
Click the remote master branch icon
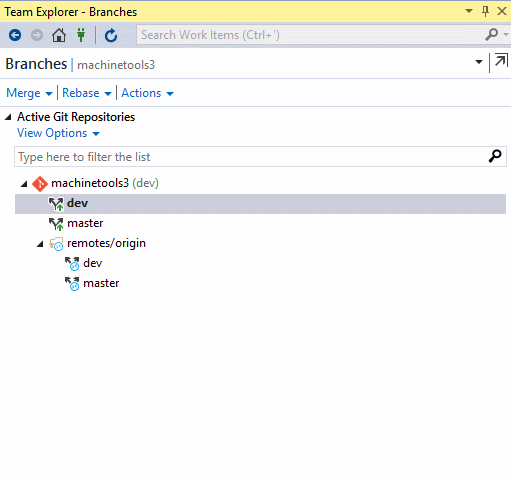click(x=72, y=284)
